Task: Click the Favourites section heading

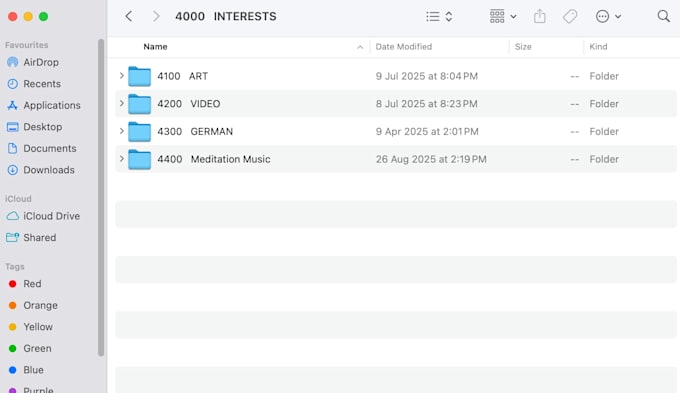Action: point(26,45)
